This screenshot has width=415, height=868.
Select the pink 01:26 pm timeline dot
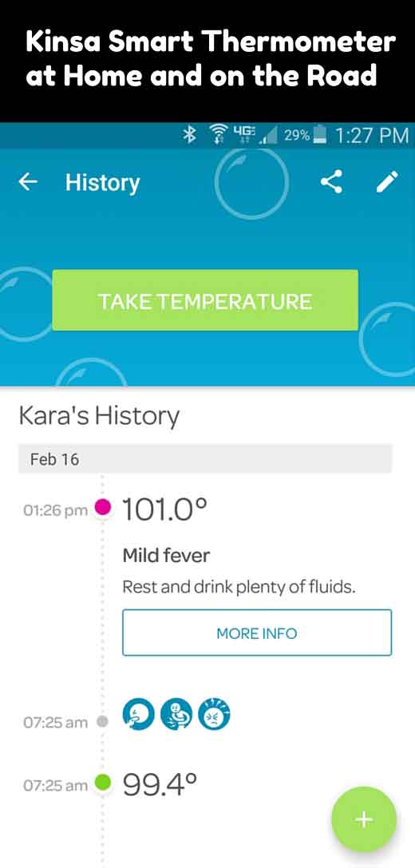pyautogui.click(x=103, y=506)
